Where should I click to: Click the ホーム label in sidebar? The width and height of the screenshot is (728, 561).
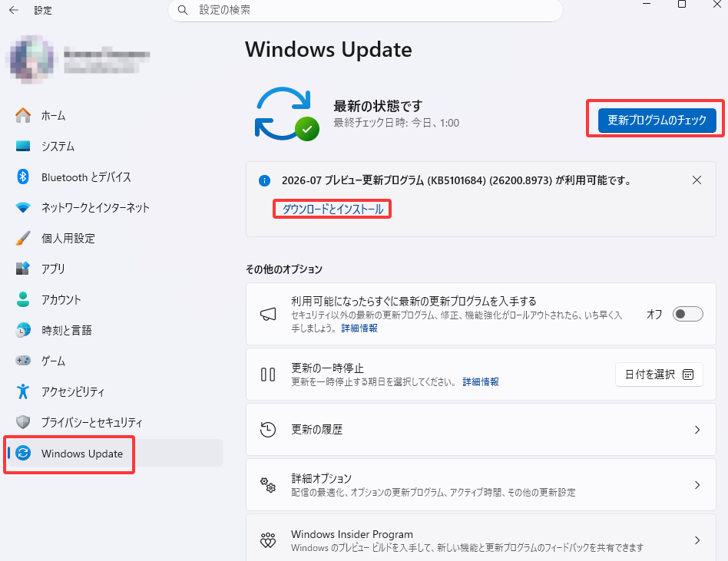[x=54, y=116]
